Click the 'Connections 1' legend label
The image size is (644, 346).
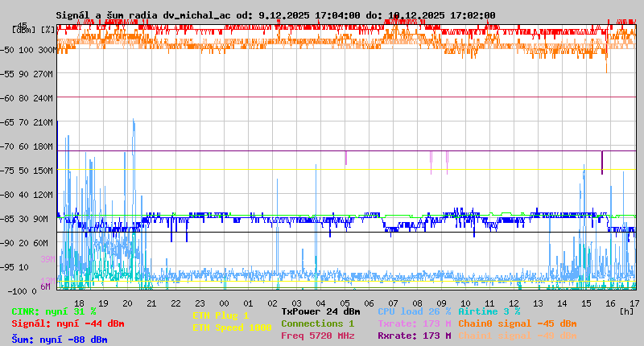coord(317,323)
